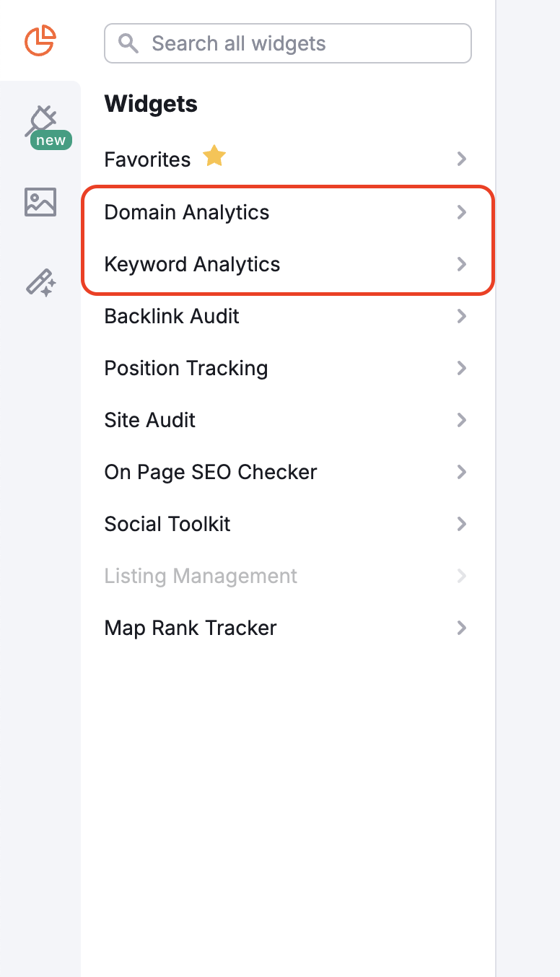
Task: Click the magnifier icon in the search bar
Action: click(x=128, y=43)
